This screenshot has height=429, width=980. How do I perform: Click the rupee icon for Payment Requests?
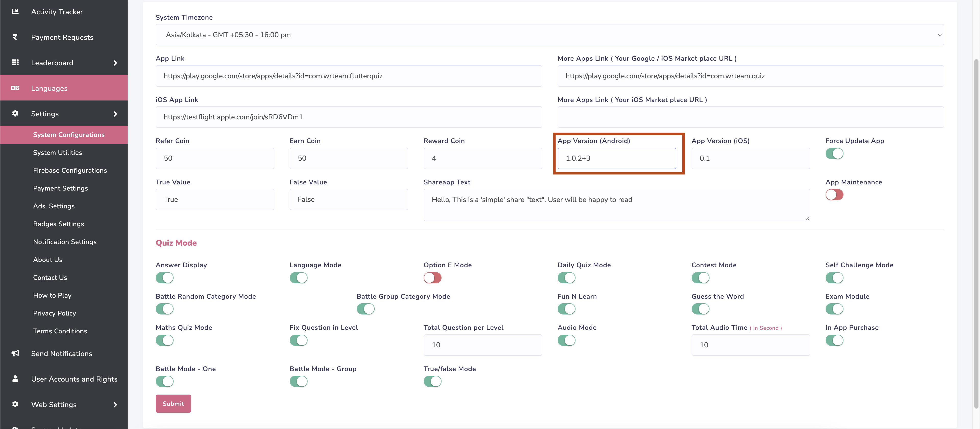[15, 37]
